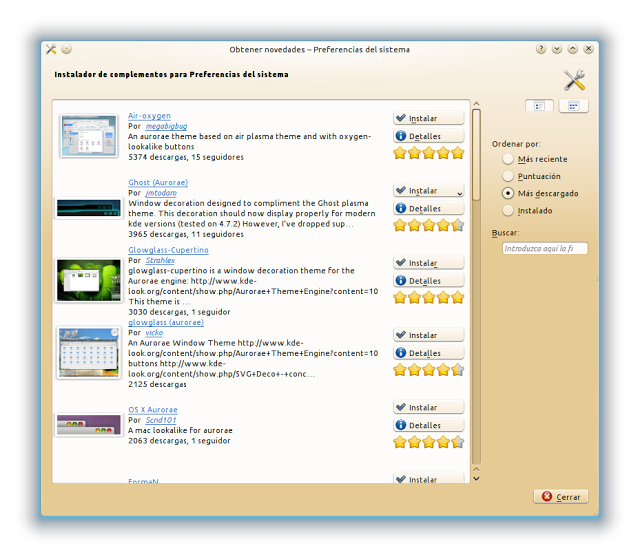The image size is (640, 557).
Task: Click the Buscar search input field
Action: 544,248
